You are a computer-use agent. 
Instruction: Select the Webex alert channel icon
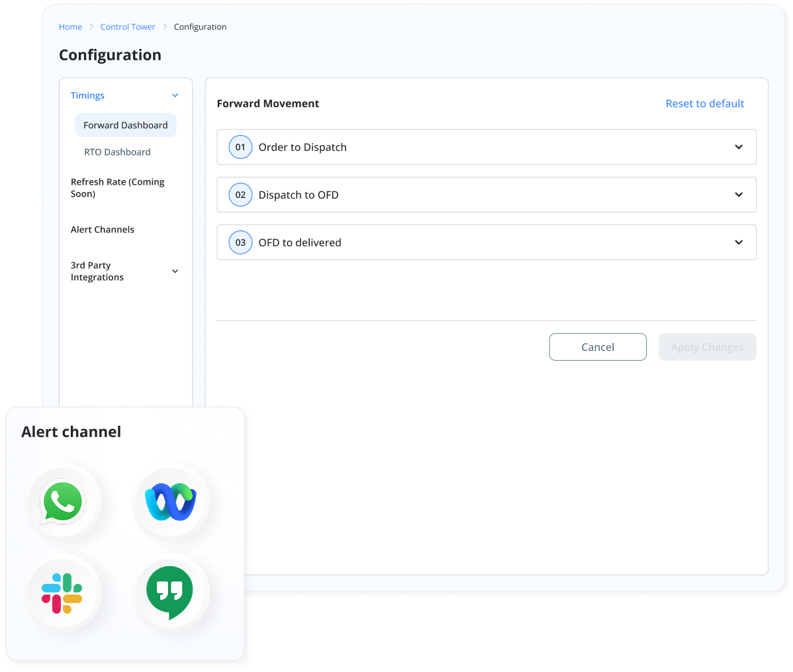(171, 502)
